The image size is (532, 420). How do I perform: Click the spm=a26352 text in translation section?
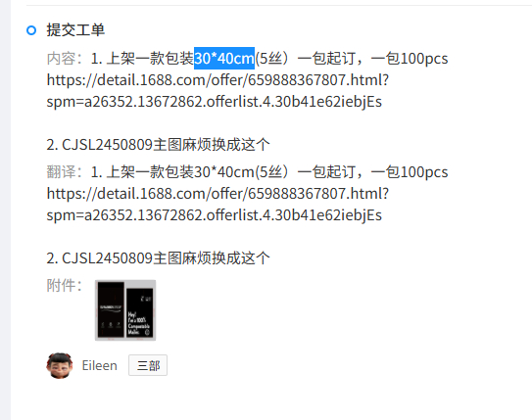pyautogui.click(x=215, y=215)
